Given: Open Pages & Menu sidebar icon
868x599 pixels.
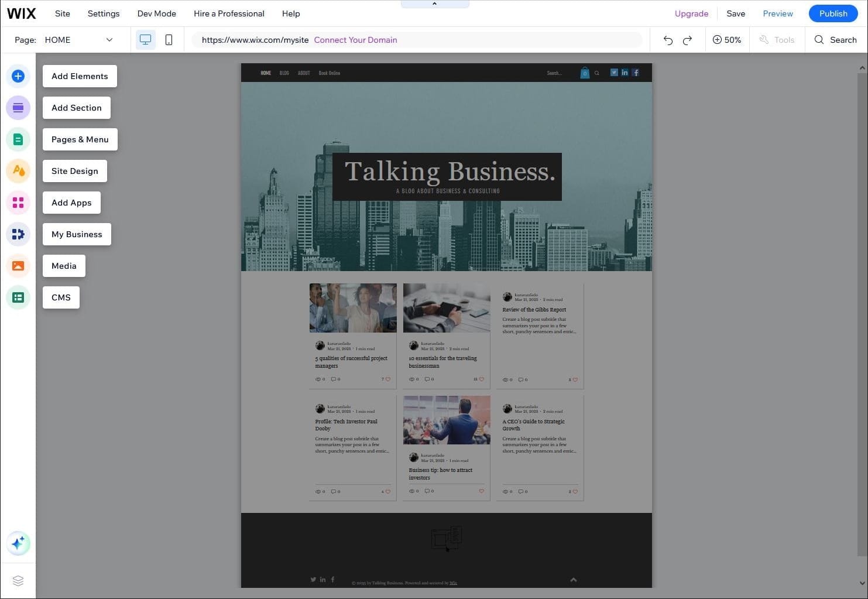Looking at the screenshot, I should coord(18,139).
